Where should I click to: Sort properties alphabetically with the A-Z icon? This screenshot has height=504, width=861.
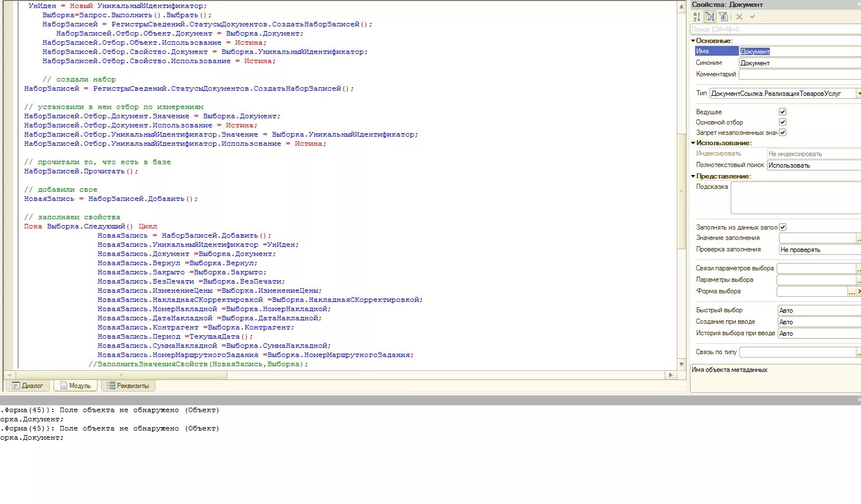[697, 17]
